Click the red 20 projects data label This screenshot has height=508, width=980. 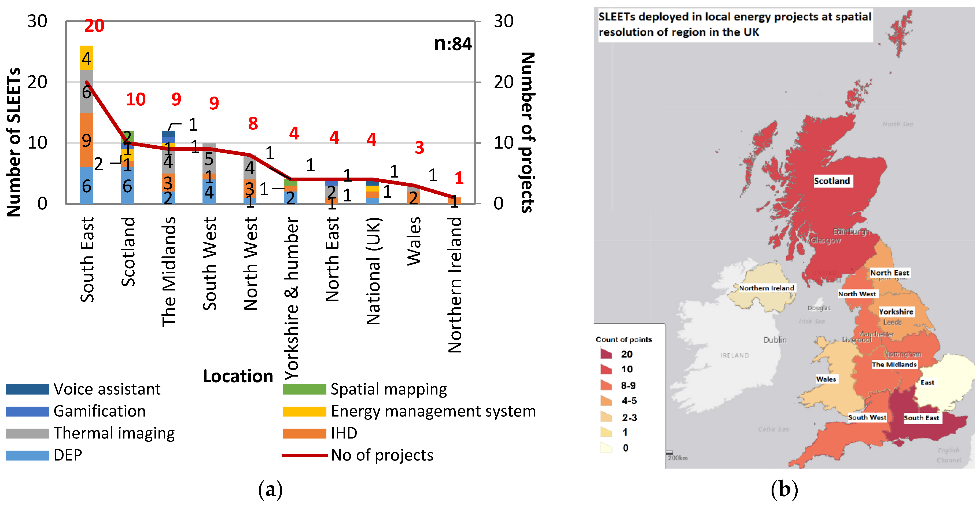[x=94, y=26]
